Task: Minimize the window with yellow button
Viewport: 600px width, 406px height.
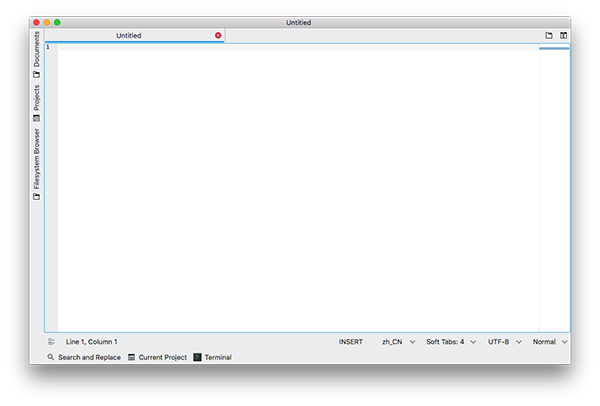Action: click(x=47, y=23)
